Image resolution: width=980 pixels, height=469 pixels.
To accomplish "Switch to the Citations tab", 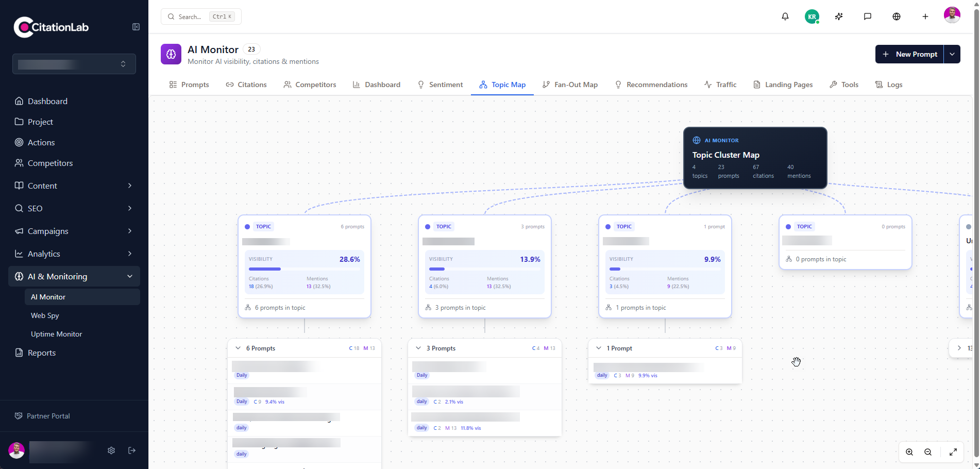I will click(246, 85).
